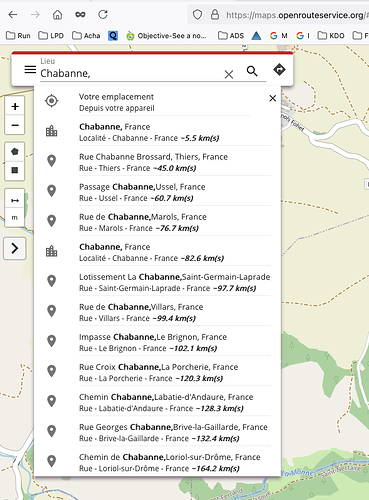
Task: Click the browser forward arrow
Action: tap(35, 15)
